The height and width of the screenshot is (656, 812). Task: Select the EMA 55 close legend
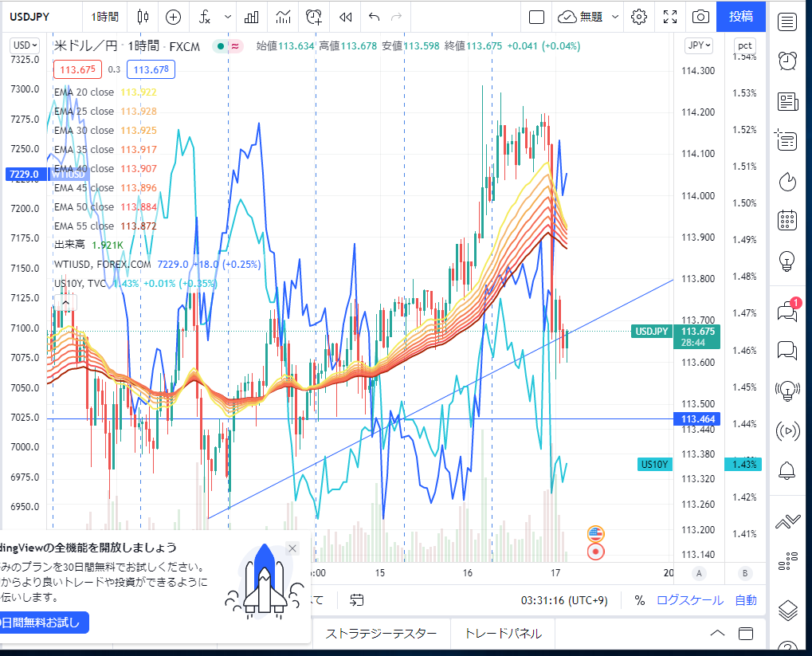84,226
